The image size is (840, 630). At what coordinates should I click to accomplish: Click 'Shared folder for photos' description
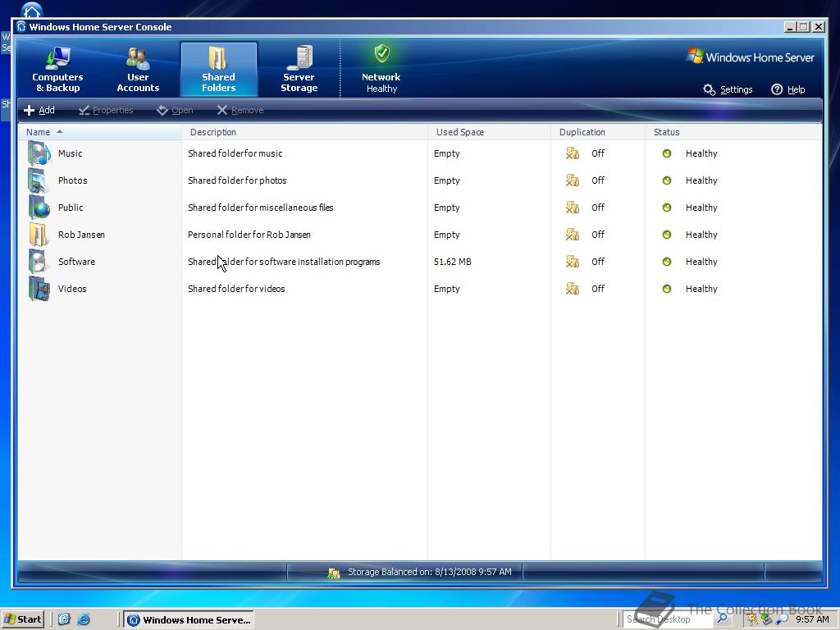tap(237, 180)
